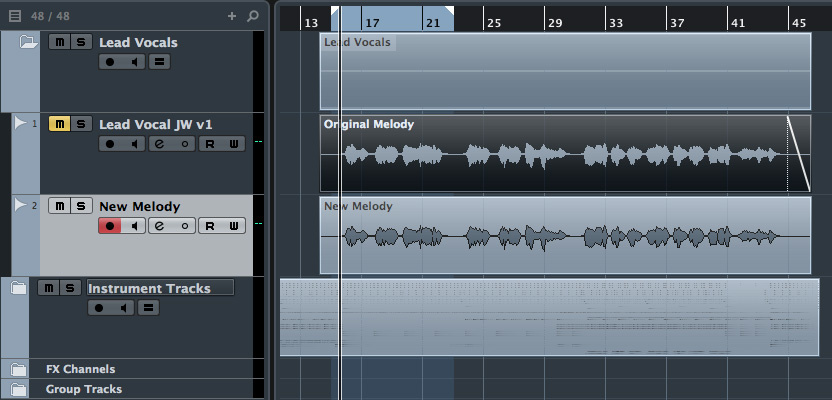Unmute the Lead Vocal JW v1 track

point(59,124)
